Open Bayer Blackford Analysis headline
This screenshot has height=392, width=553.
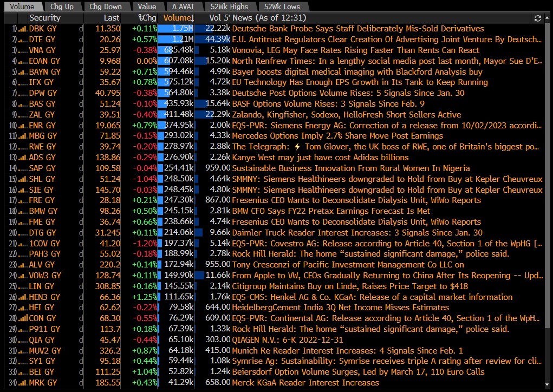(x=357, y=72)
